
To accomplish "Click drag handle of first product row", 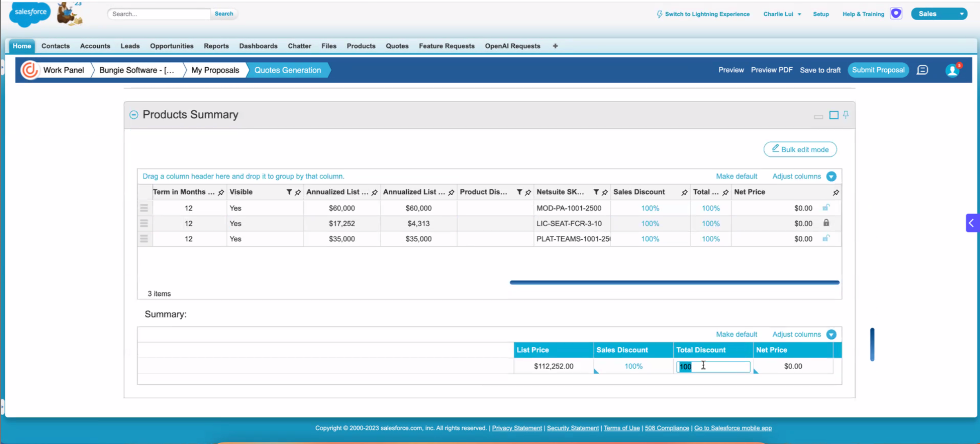I will [144, 208].
